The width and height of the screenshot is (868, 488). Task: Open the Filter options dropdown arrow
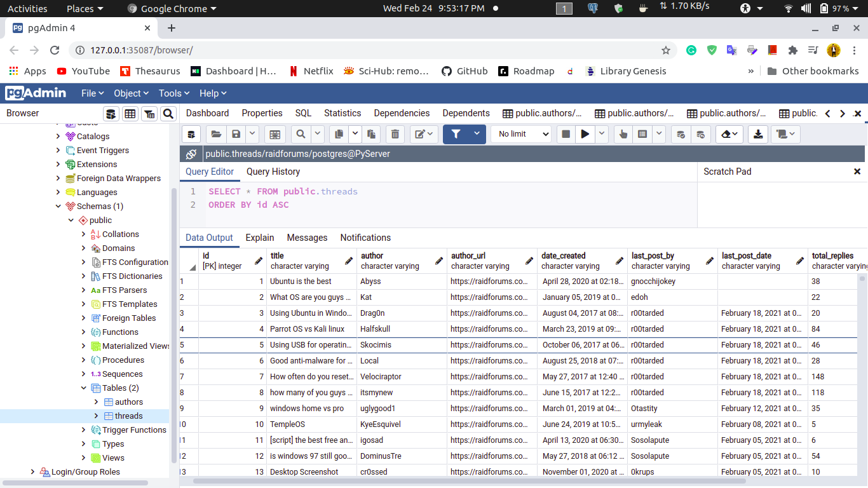coord(477,134)
